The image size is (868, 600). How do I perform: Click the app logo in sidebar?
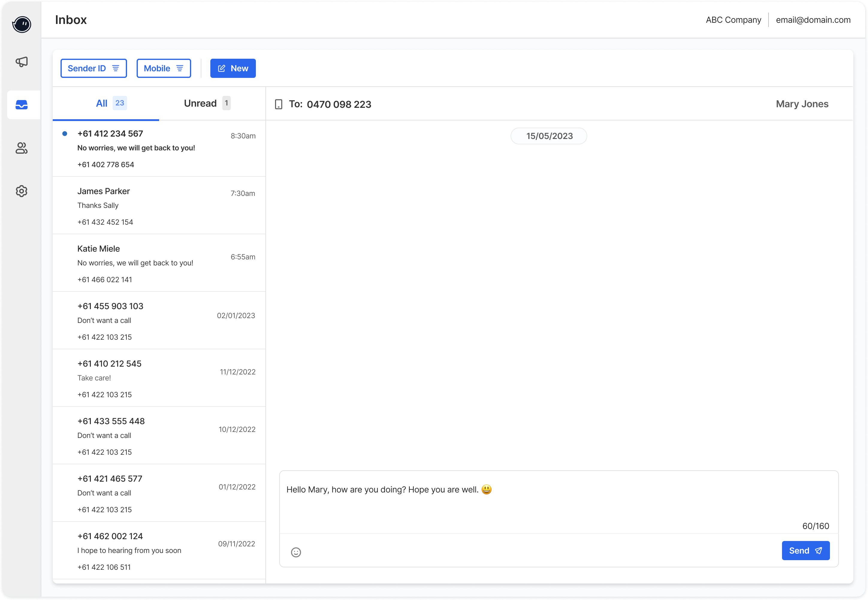pyautogui.click(x=22, y=25)
